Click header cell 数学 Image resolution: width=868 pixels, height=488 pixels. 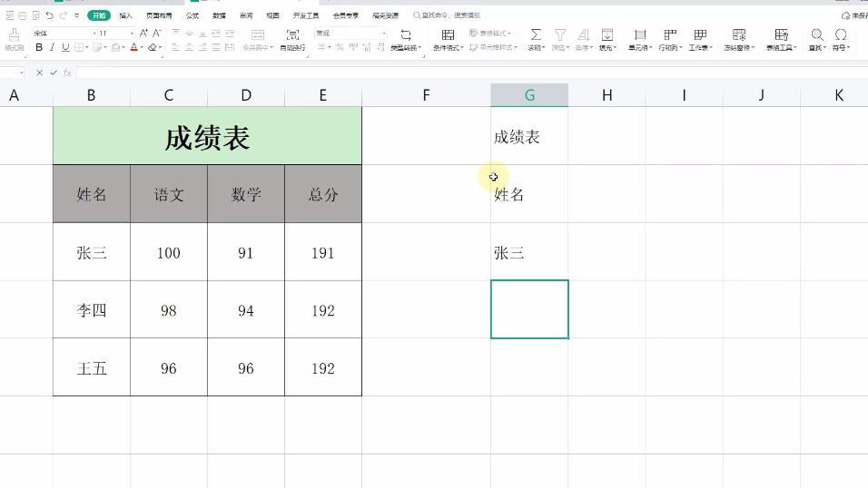point(246,194)
